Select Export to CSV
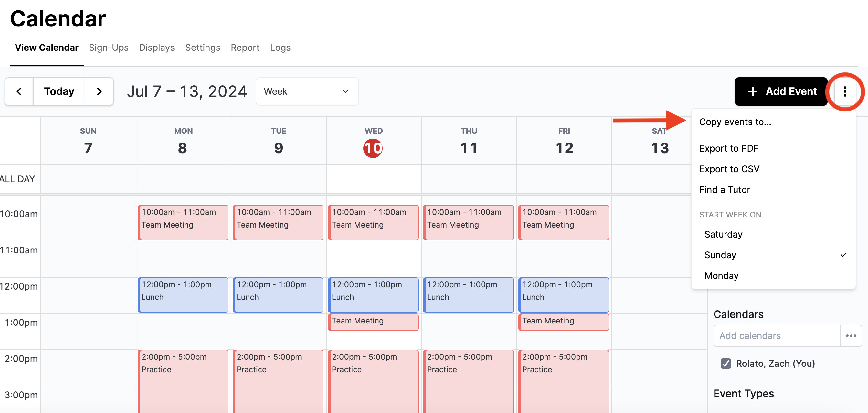868x413 pixels. click(x=773, y=169)
